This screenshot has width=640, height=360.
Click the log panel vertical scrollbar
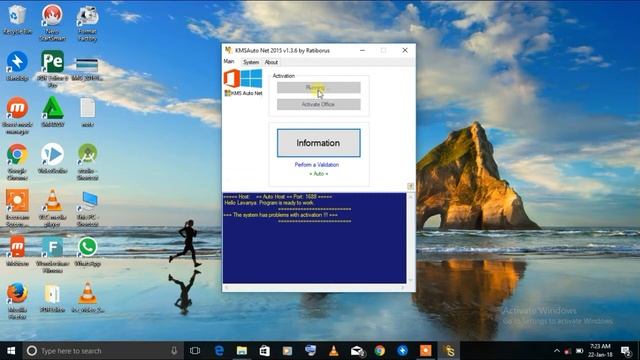[x=411, y=238]
